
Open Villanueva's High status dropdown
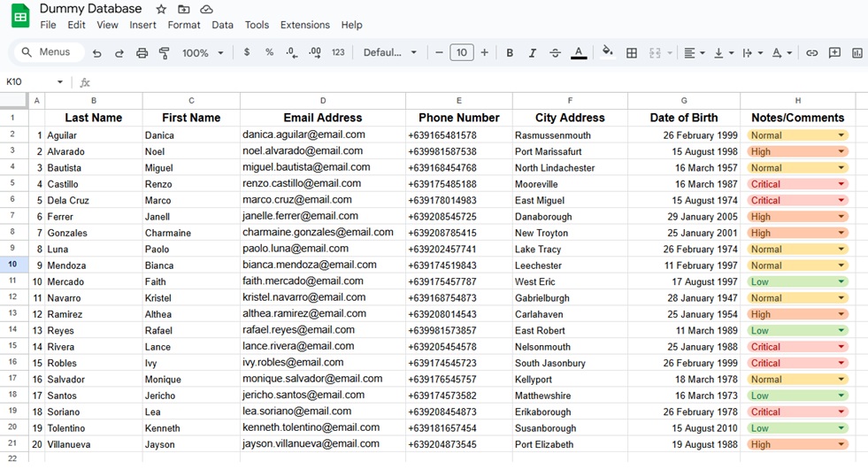pos(841,444)
